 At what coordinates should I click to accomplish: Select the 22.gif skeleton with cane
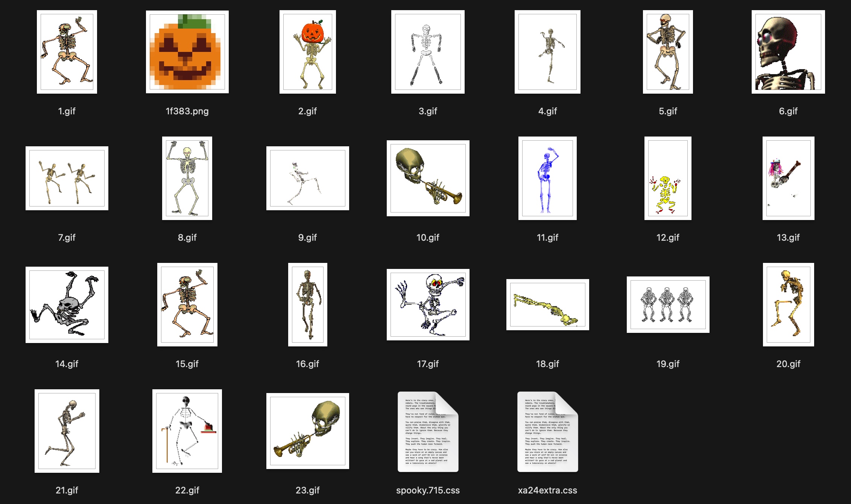coord(187,431)
